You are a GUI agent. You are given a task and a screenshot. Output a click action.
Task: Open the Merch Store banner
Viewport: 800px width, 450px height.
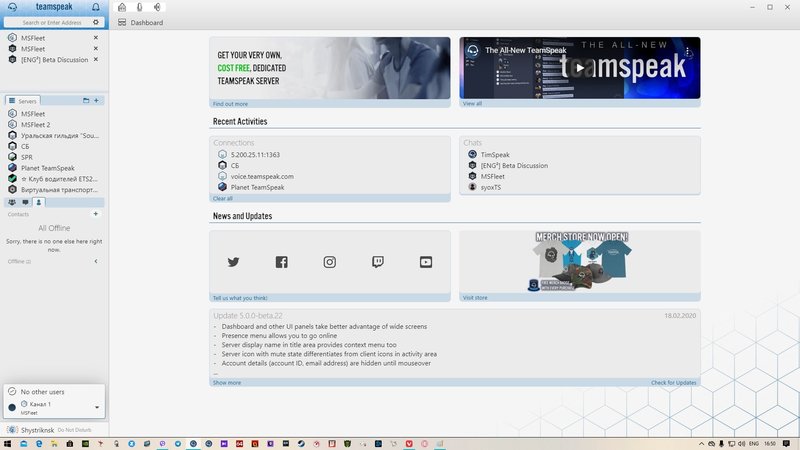[580, 262]
